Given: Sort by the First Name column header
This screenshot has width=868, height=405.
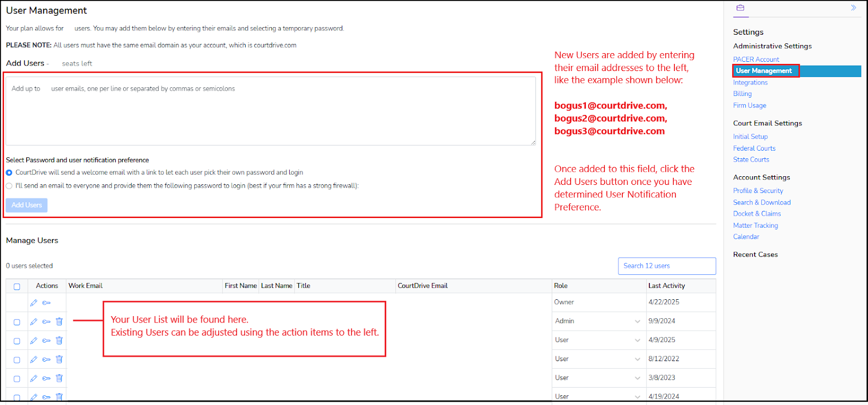Looking at the screenshot, I should pyautogui.click(x=241, y=286).
